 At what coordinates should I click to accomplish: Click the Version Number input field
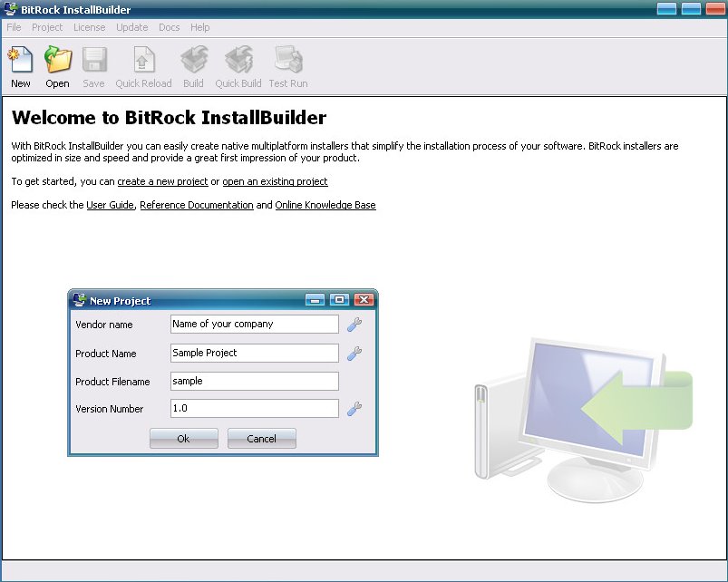[x=255, y=409]
